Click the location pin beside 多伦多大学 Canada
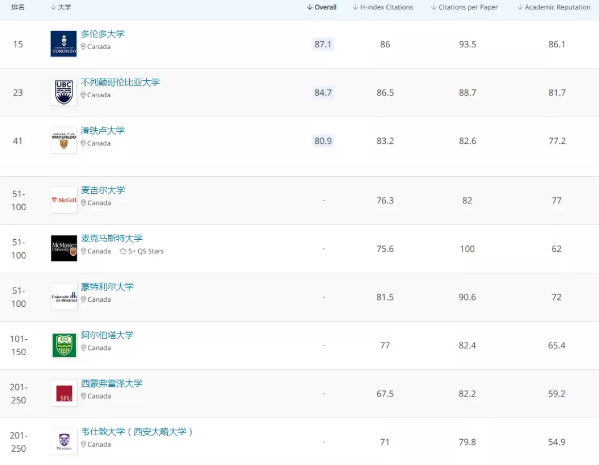This screenshot has width=599, height=465. (83, 47)
